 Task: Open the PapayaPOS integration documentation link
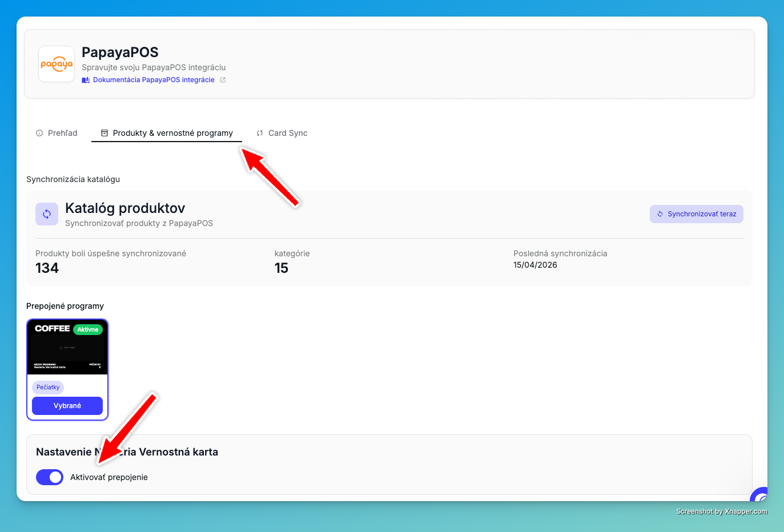154,80
